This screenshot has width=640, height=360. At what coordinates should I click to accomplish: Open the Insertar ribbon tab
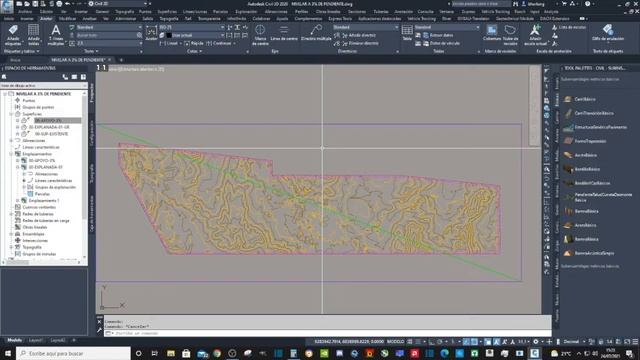[27, 19]
